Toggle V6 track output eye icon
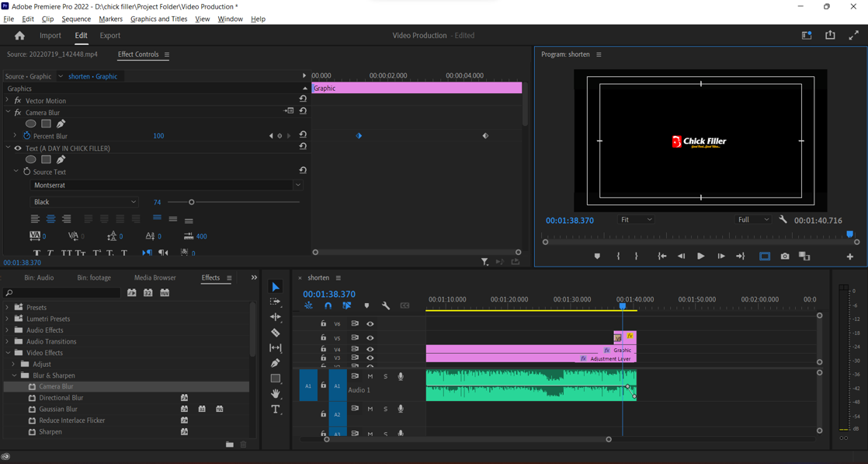 [x=370, y=324]
